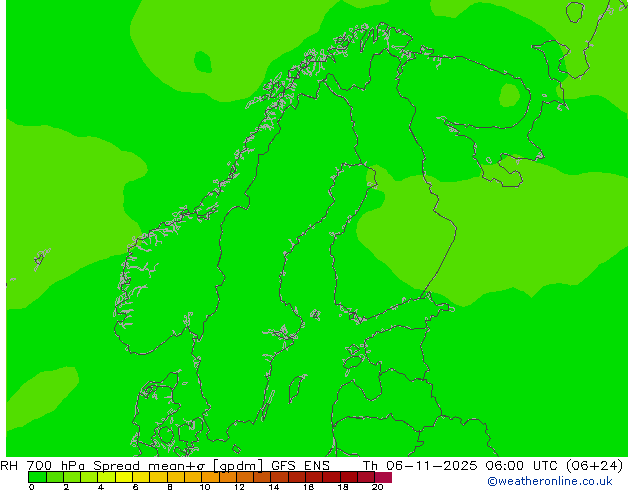Click the '[gpdm]' unit label
The width and height of the screenshot is (634, 490).
pos(238,466)
